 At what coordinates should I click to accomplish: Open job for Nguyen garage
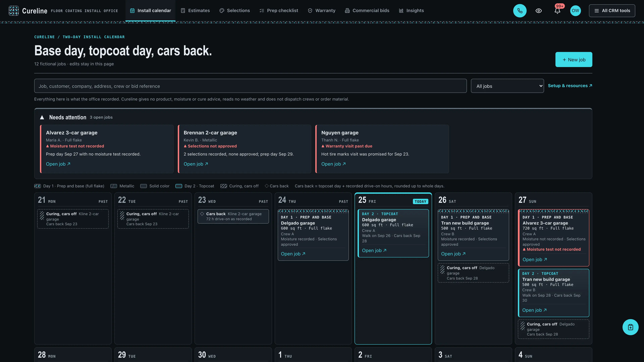[333, 164]
